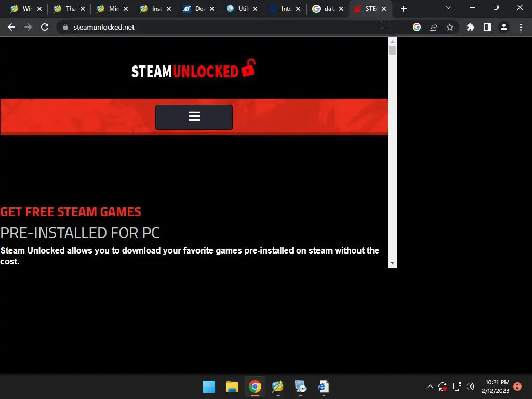Image resolution: width=532 pixels, height=399 pixels.
Task: Switch to the 'dat' Google tab
Action: click(x=327, y=9)
